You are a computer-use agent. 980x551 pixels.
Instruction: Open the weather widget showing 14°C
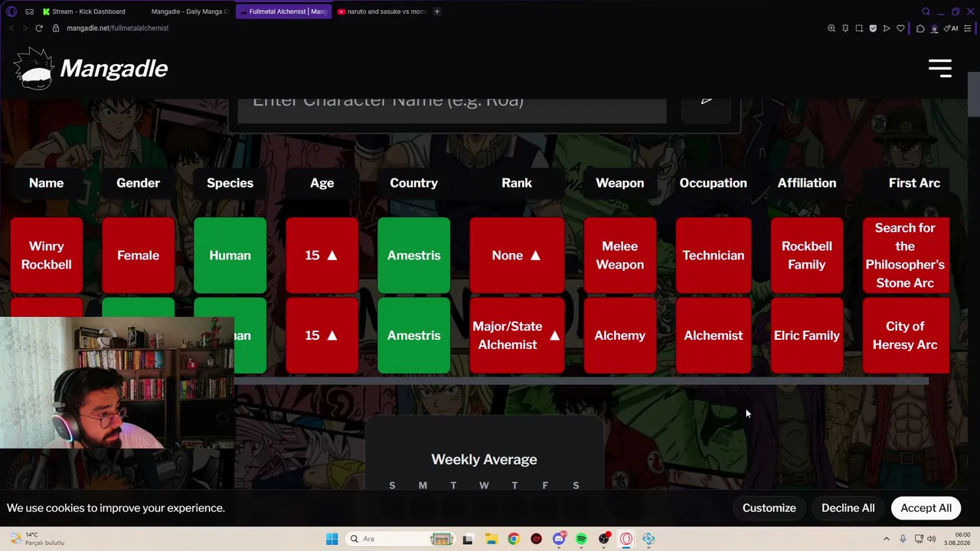point(38,539)
